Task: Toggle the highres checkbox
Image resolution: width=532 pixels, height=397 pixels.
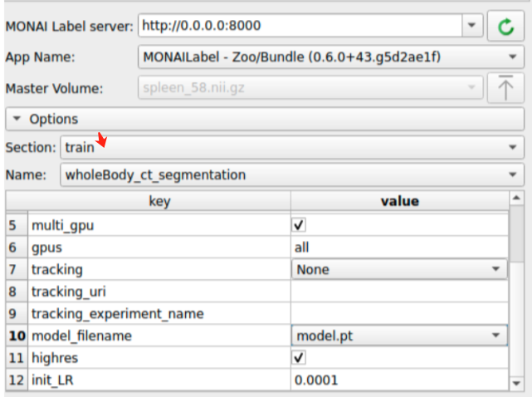Action: (x=299, y=357)
